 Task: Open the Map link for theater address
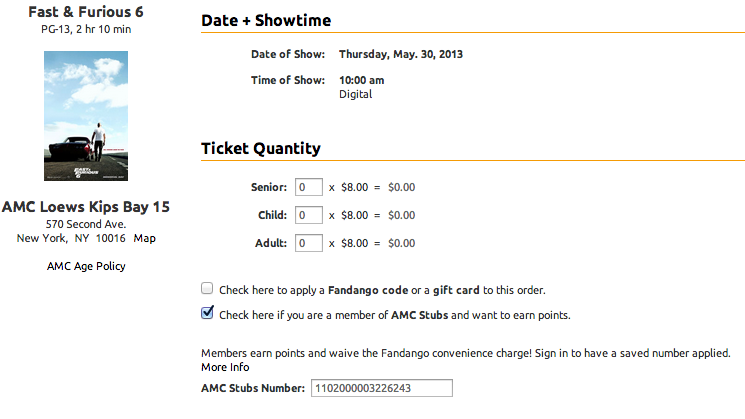click(144, 238)
